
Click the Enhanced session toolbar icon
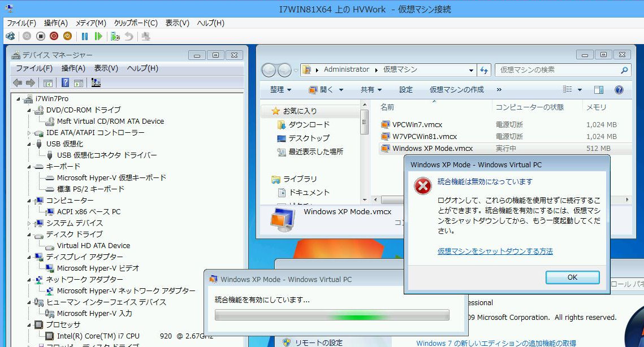[x=146, y=37]
